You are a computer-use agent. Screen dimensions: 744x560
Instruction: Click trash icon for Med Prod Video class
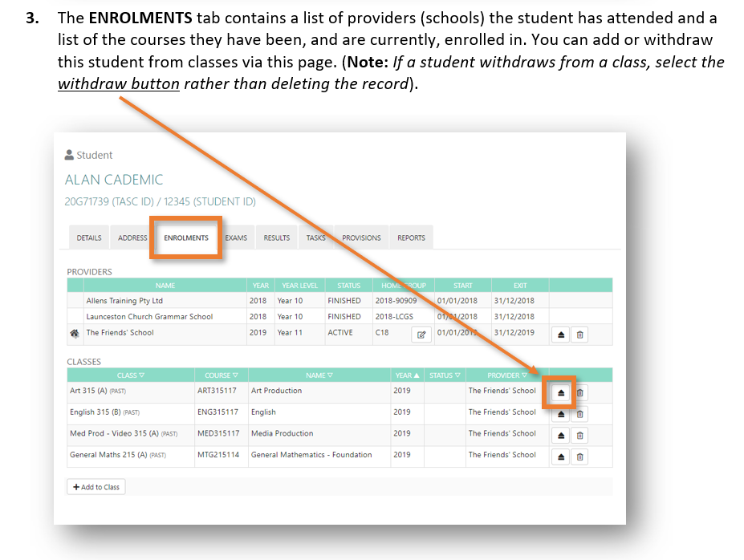tap(580, 435)
